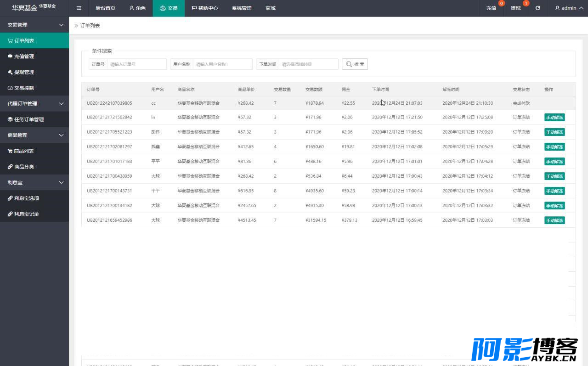Select the 交易 top menu

coord(169,8)
